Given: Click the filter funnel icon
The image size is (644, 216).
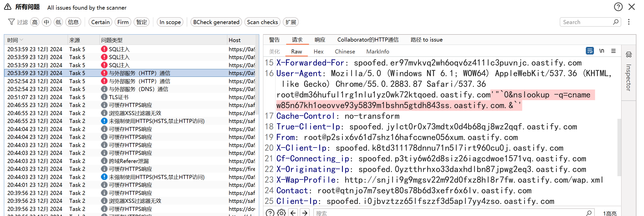Looking at the screenshot, I should pos(11,22).
